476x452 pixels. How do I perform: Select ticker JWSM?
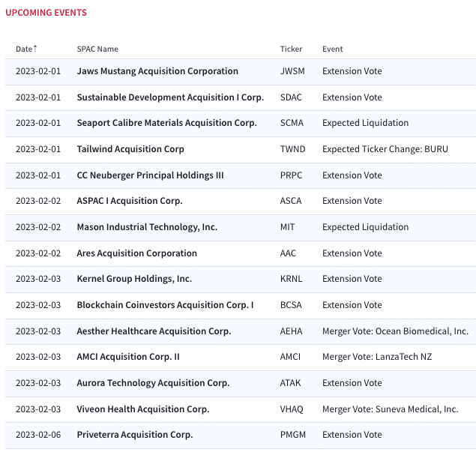[292, 71]
